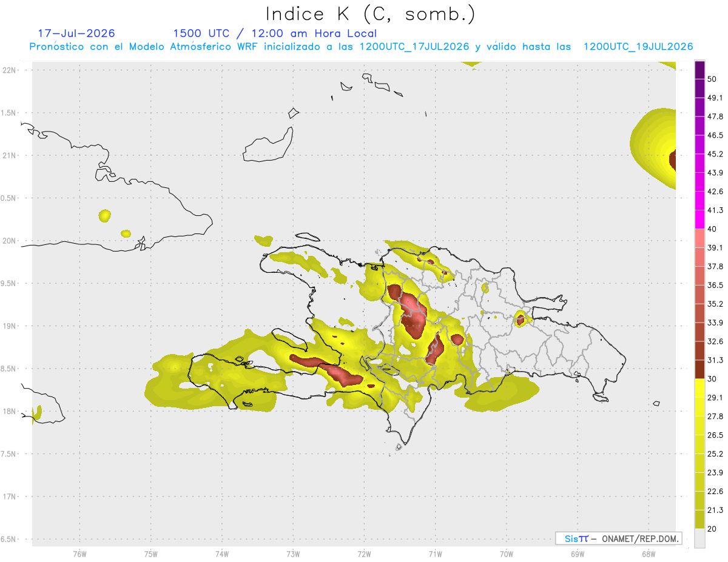The image size is (728, 562).
Task: Click the legend value "33.9"
Action: [x=715, y=323]
